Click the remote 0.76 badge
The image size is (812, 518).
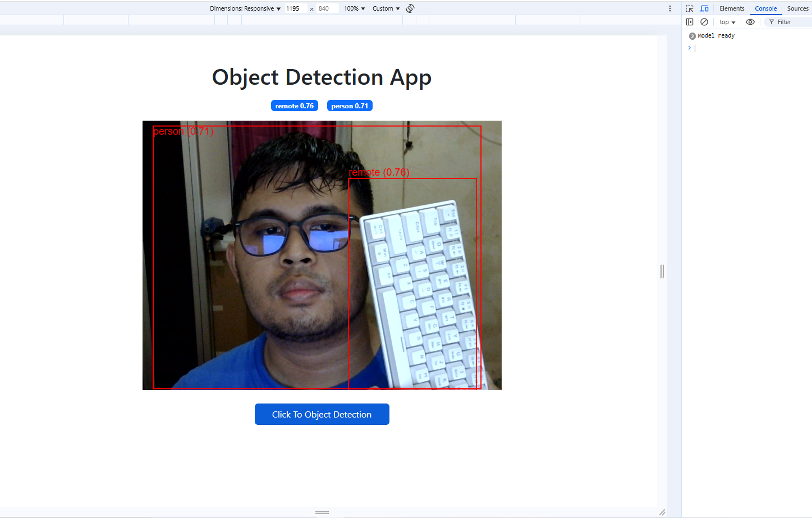pyautogui.click(x=295, y=106)
